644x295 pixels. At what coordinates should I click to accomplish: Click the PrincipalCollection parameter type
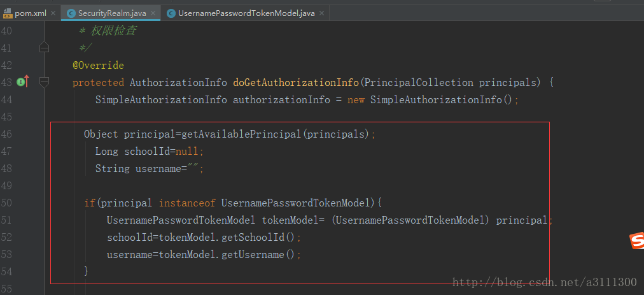pyautogui.click(x=419, y=83)
